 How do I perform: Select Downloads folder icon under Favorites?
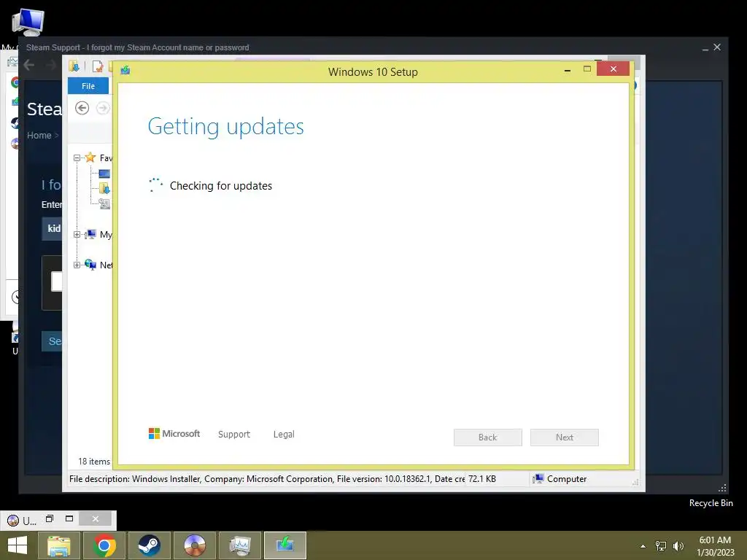[104, 188]
